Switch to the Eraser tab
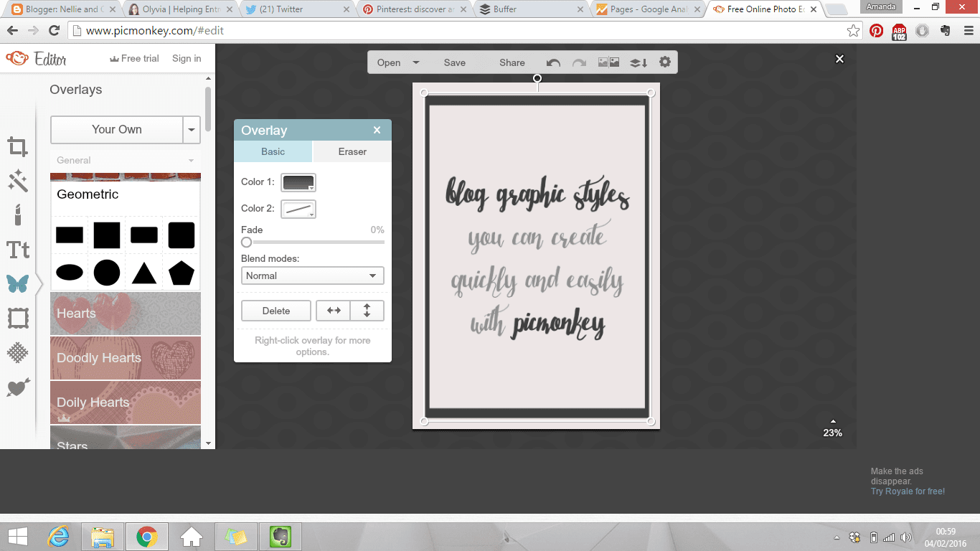 click(352, 152)
